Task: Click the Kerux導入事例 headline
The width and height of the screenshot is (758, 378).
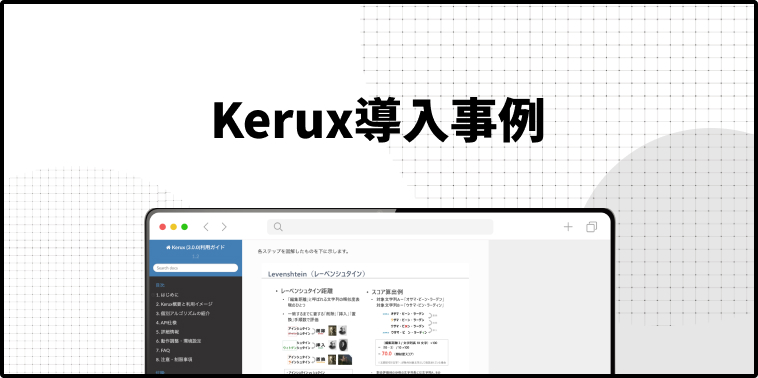Action: click(x=379, y=119)
